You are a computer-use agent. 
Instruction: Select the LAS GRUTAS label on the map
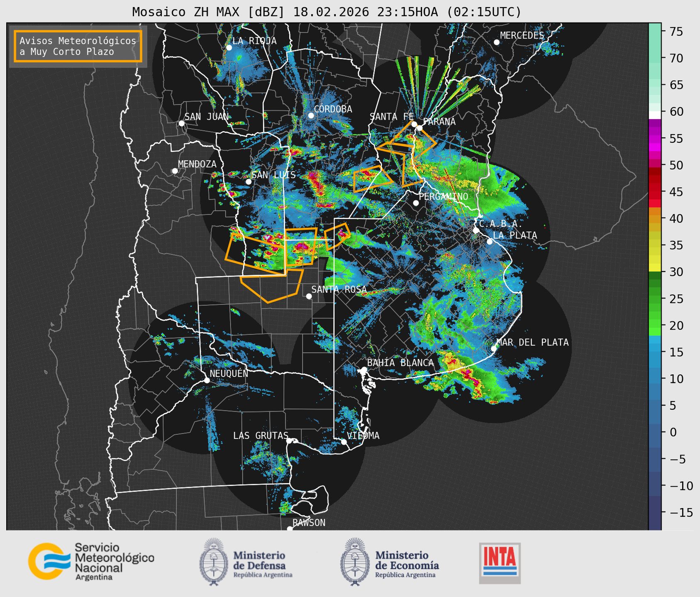[261, 436]
